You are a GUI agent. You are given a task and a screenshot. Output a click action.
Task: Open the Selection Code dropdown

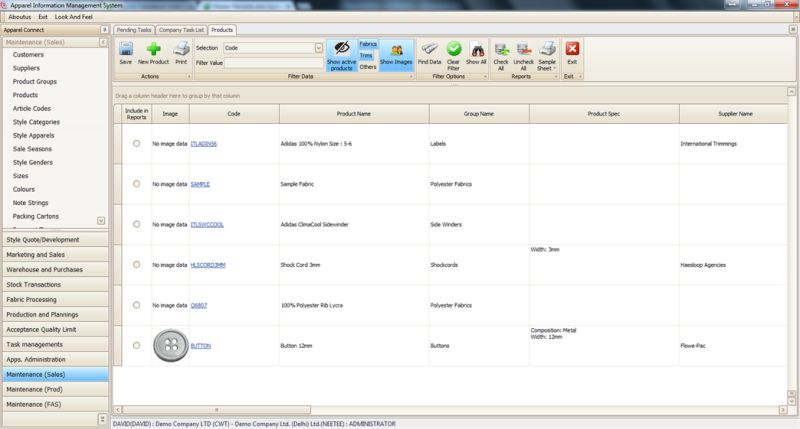(318, 48)
